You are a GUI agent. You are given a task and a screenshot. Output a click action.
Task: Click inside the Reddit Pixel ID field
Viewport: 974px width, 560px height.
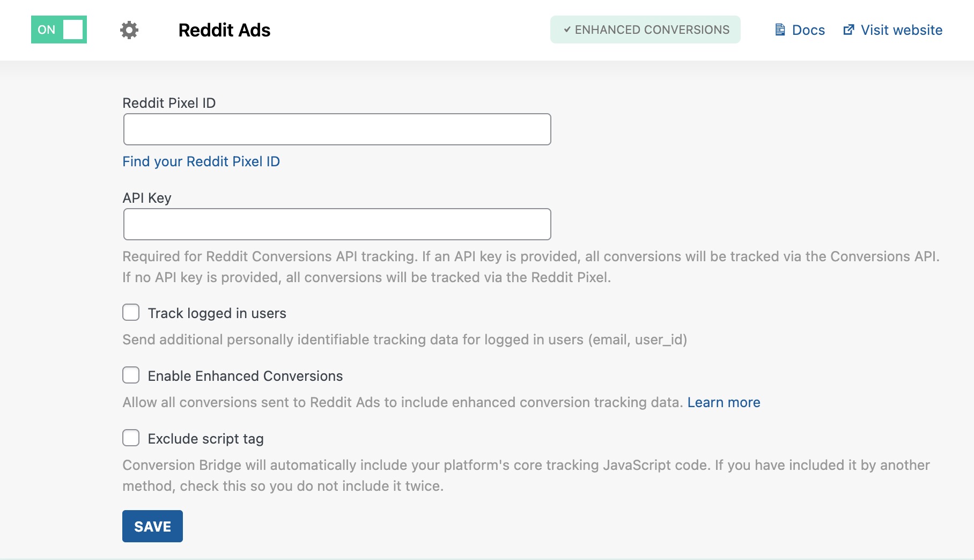(337, 129)
